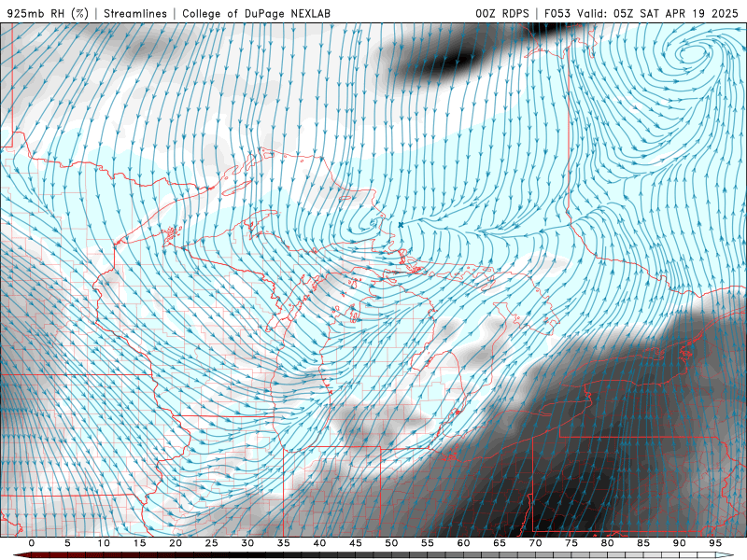Screen dimensions: 747x560
Task: Select the '35' colorbar tick label
Action: pos(284,543)
